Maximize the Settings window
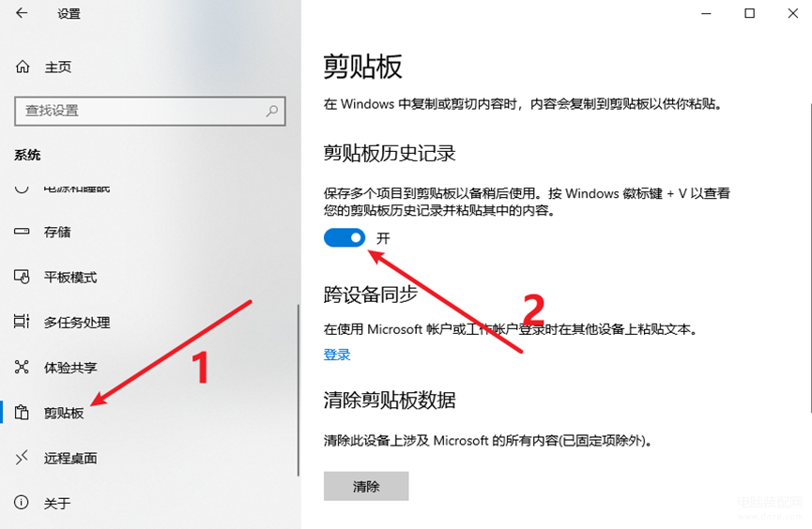Image resolution: width=812 pixels, height=529 pixels. (749, 13)
